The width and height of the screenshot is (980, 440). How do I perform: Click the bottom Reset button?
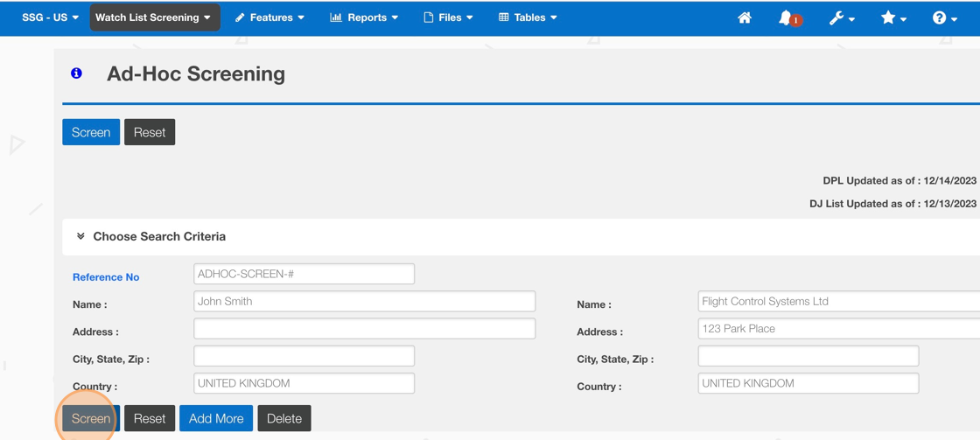pyautogui.click(x=150, y=418)
